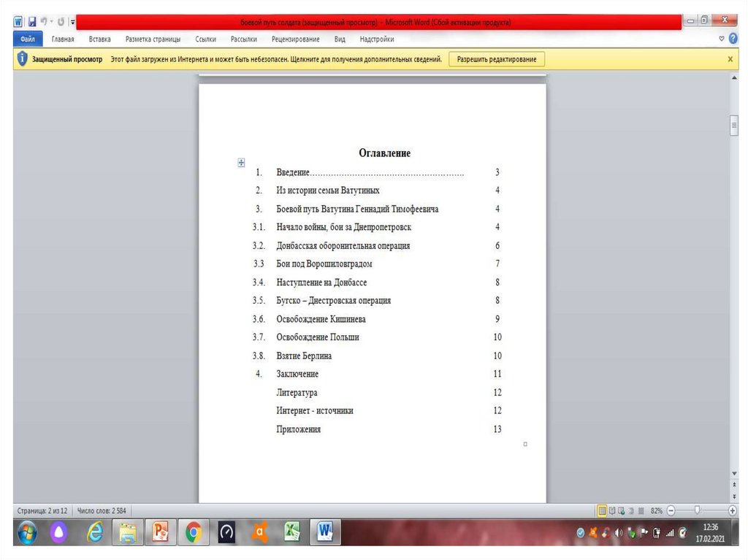Click the Redo icon in title bar
Viewport: 748px width, 560px height.
click(x=61, y=22)
